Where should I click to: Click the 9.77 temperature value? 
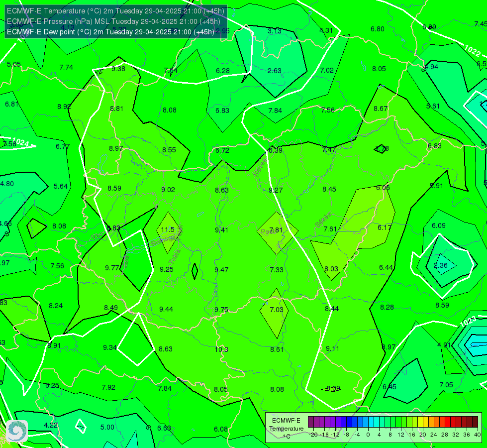pos(112,268)
